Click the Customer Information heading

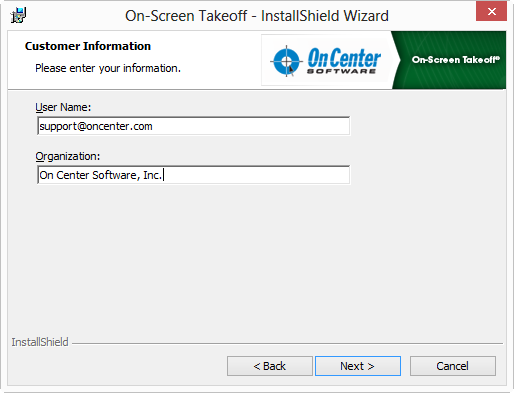(x=88, y=46)
